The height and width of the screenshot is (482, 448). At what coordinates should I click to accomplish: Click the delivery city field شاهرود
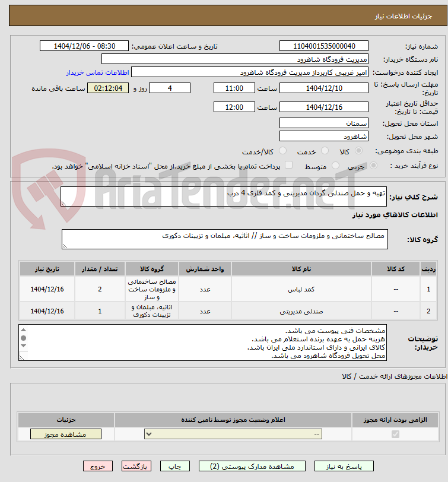(x=324, y=136)
